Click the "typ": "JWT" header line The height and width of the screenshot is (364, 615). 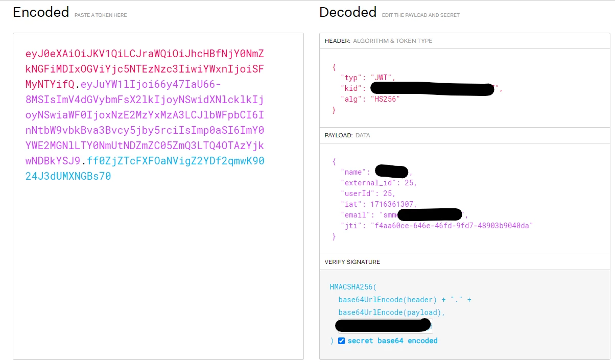coord(368,78)
